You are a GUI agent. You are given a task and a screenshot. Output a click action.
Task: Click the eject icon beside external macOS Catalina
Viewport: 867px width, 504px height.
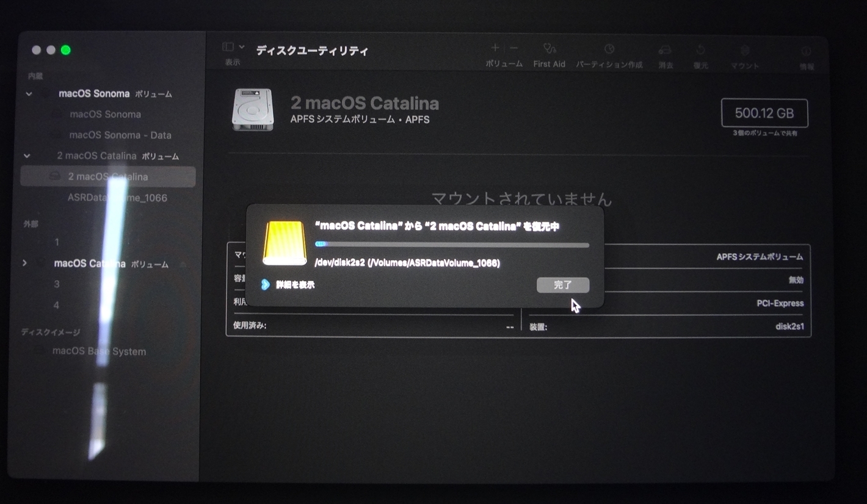pyautogui.click(x=183, y=264)
